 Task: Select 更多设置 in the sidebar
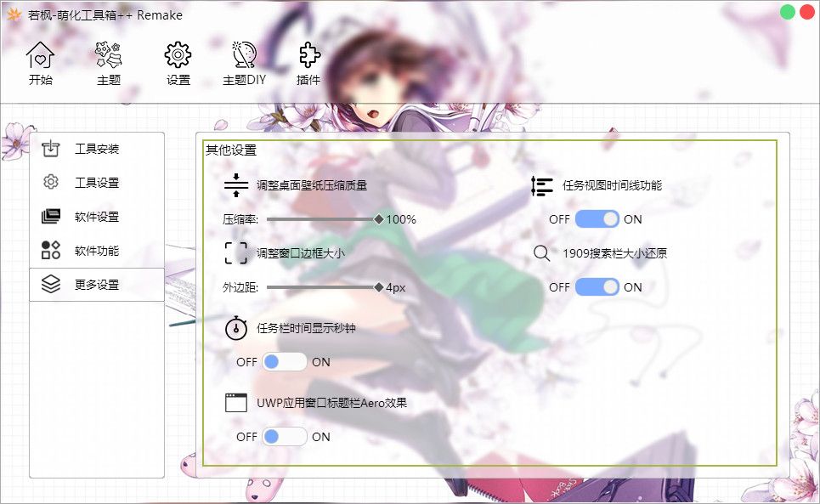(97, 285)
